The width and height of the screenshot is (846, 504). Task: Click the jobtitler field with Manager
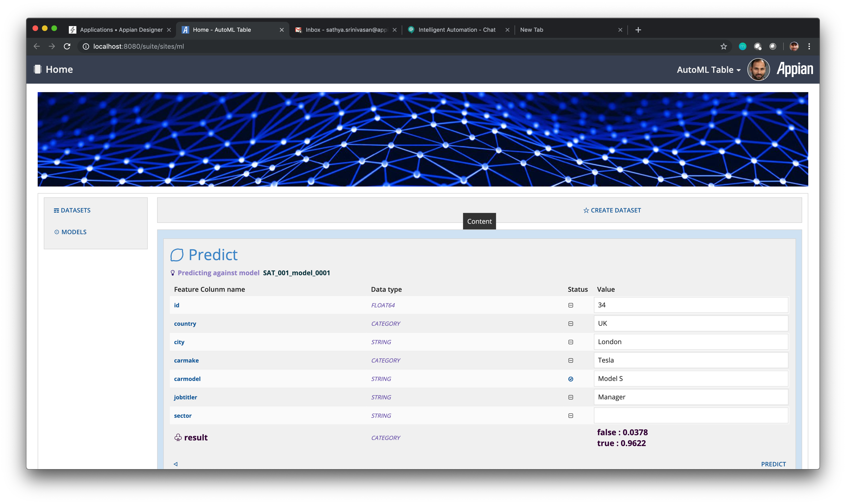[x=691, y=397]
